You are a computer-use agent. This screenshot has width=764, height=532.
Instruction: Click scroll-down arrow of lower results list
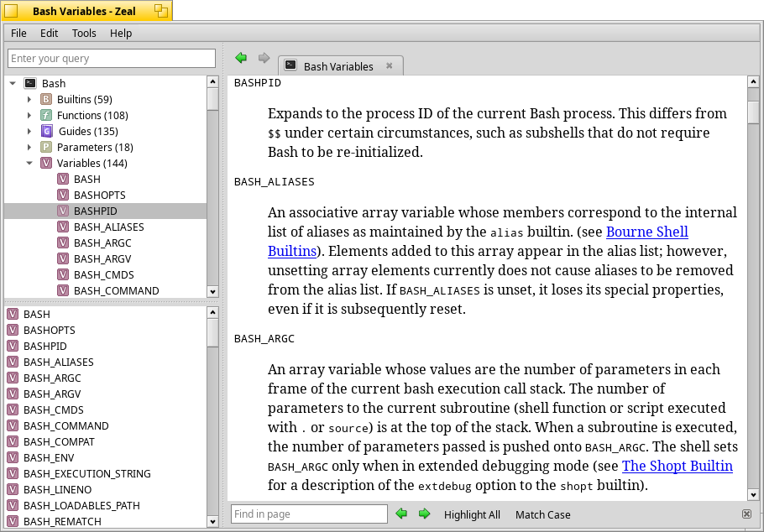click(212, 522)
